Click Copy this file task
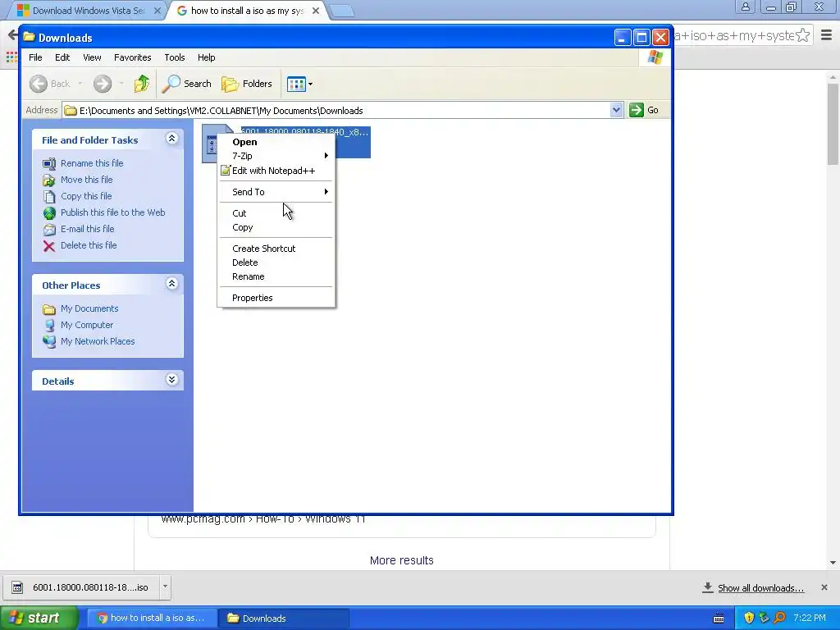Image resolution: width=840 pixels, height=630 pixels. [x=85, y=196]
